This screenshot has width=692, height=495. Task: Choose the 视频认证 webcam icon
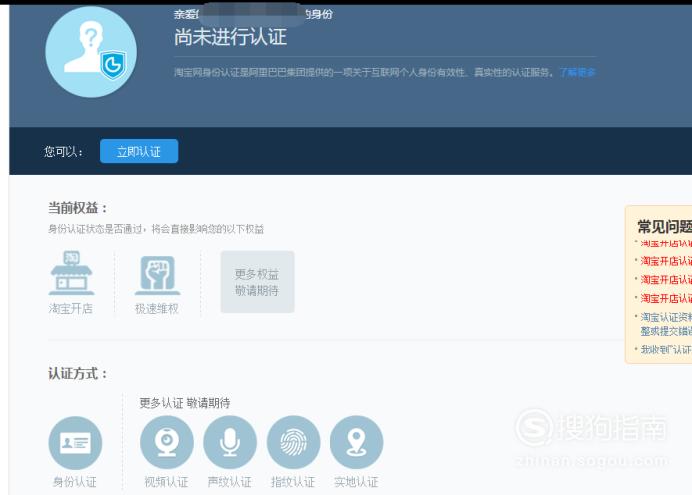tap(167, 442)
